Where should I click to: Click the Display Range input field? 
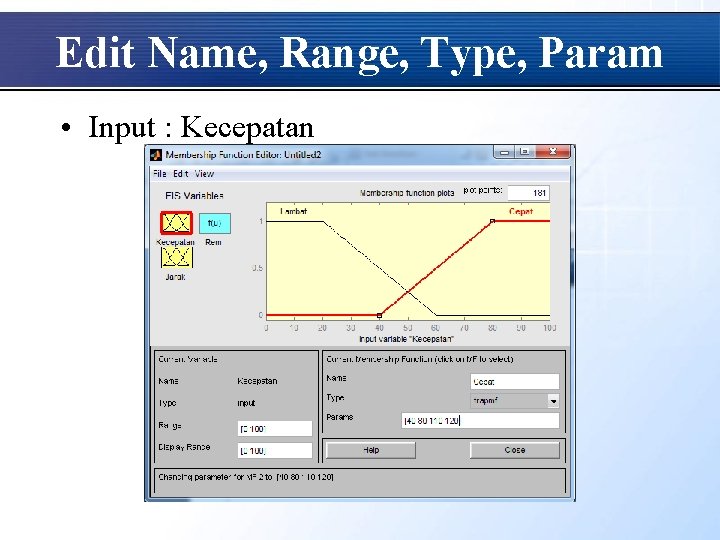275,450
